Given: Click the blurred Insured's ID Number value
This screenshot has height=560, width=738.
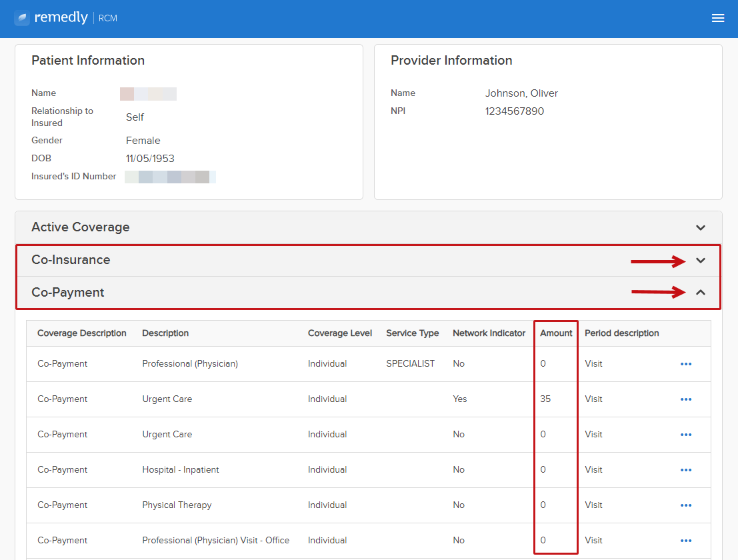Looking at the screenshot, I should [171, 177].
